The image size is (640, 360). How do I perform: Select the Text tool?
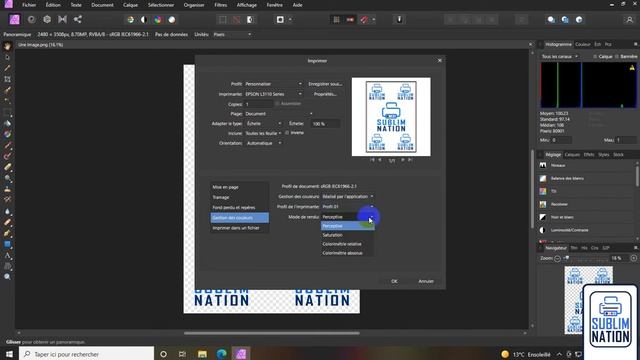[x=7, y=256]
